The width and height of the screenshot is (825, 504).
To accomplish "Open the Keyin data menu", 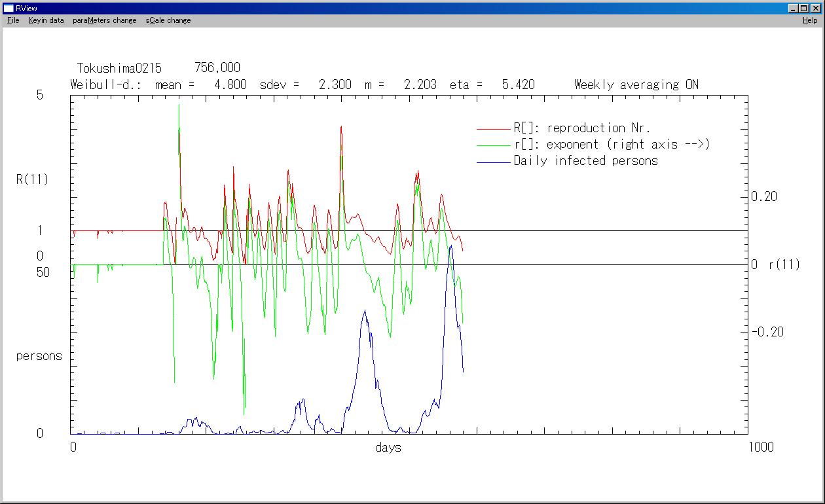I will [46, 20].
